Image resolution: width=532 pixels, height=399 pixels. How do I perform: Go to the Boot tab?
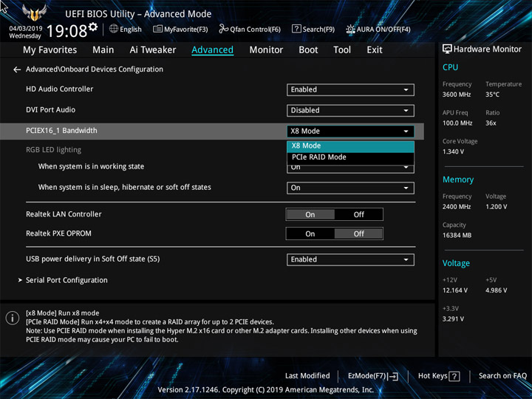tap(308, 50)
